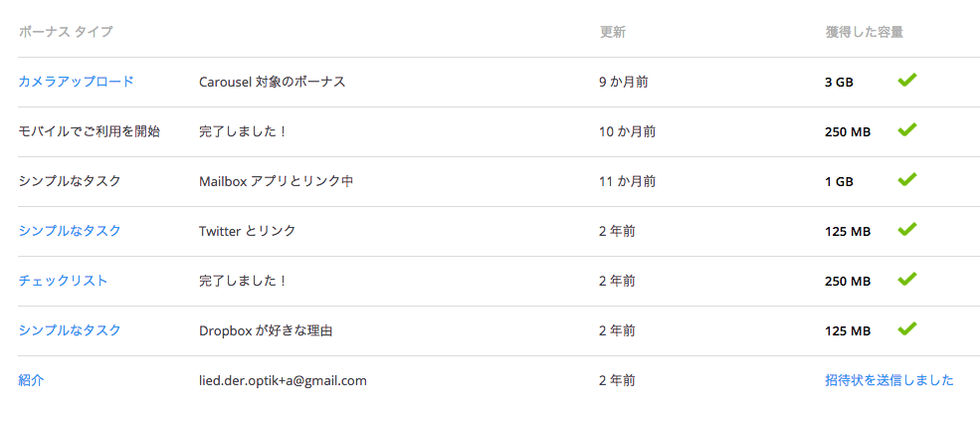The height and width of the screenshot is (424, 980).
Task: Click green checkmark beside 3 GB
Action: [x=907, y=80]
